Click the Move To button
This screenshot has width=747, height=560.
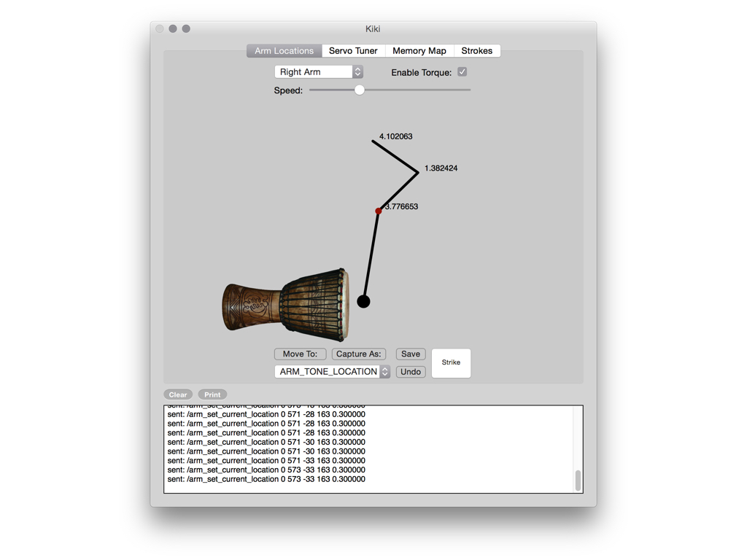click(300, 354)
